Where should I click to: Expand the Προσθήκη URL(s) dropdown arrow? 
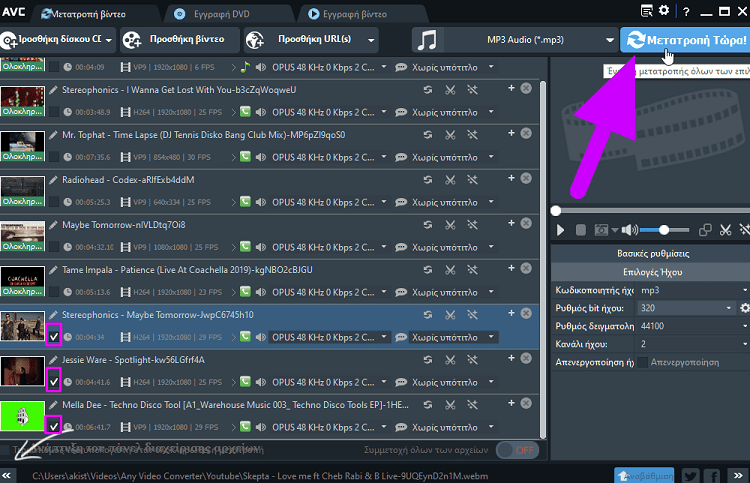pos(371,40)
